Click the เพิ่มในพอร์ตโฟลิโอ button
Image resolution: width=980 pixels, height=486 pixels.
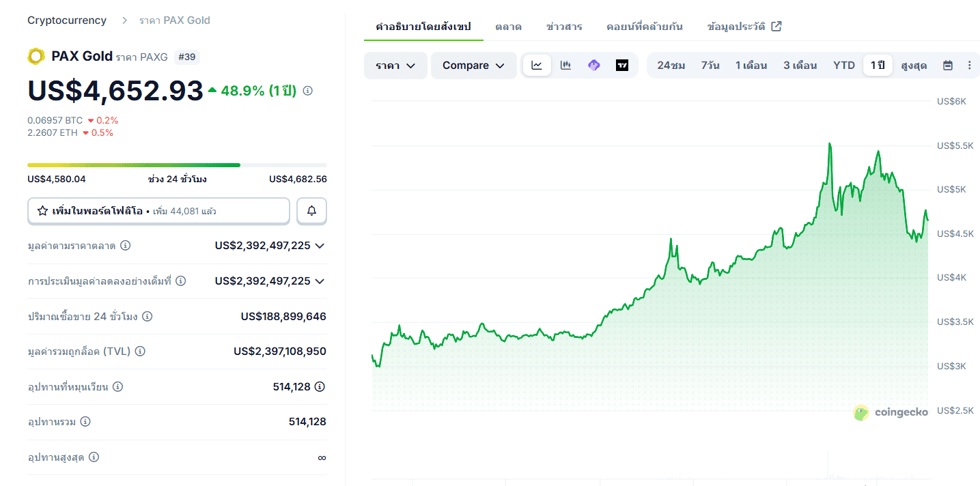pyautogui.click(x=158, y=211)
